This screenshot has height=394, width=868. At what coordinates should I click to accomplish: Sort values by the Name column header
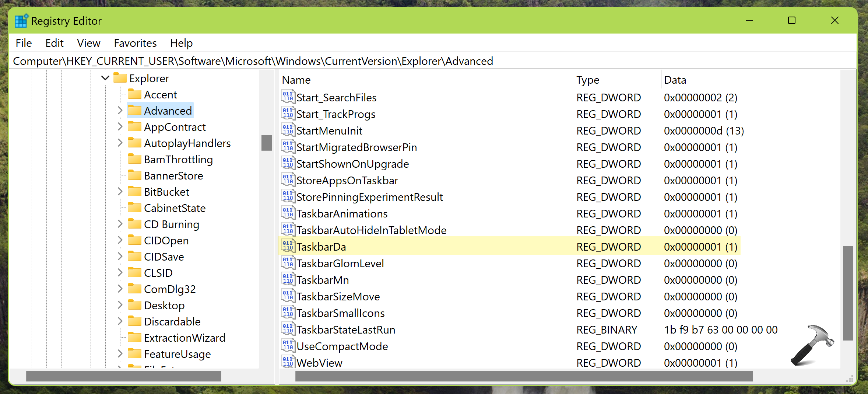(x=426, y=80)
